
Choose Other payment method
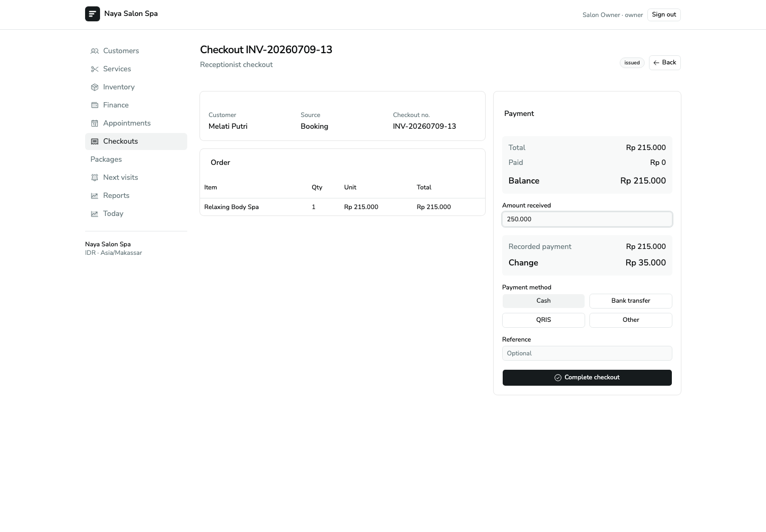pyautogui.click(x=631, y=320)
